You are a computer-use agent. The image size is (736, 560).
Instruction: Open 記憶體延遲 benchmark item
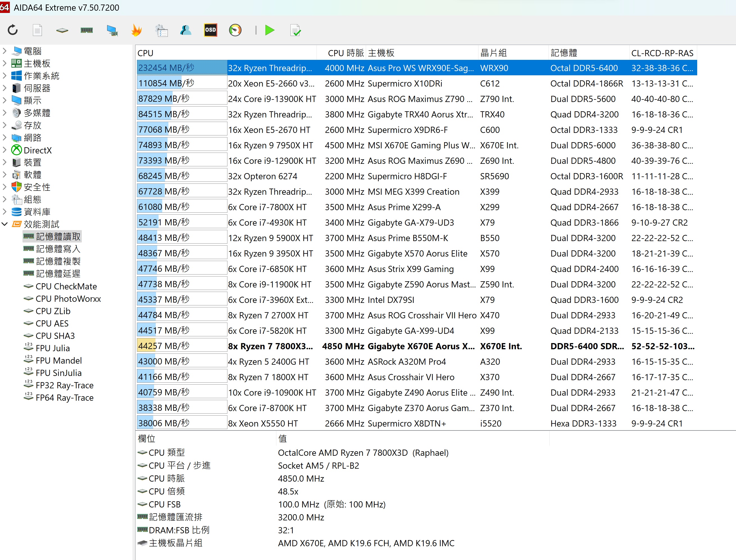(52, 274)
